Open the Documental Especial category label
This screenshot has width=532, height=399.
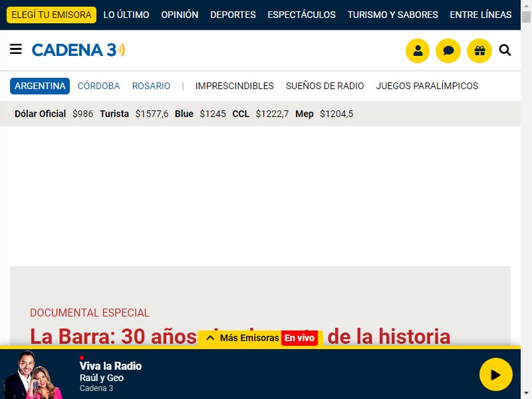(x=90, y=313)
